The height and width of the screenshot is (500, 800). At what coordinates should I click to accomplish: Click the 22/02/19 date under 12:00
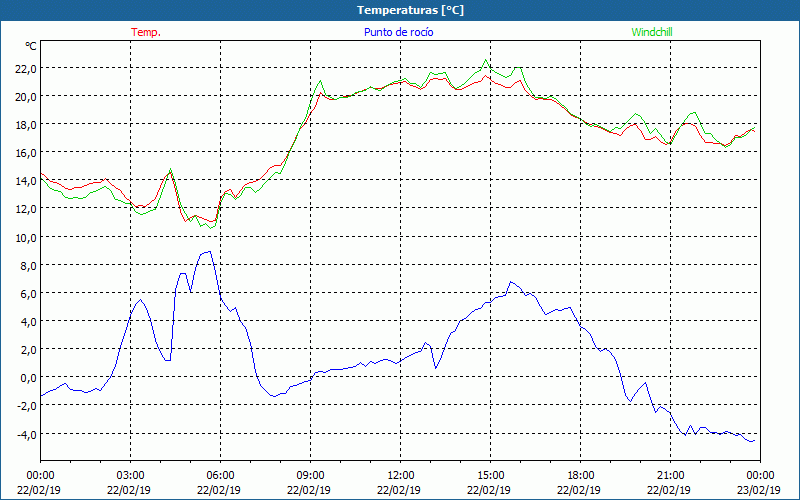pyautogui.click(x=399, y=490)
